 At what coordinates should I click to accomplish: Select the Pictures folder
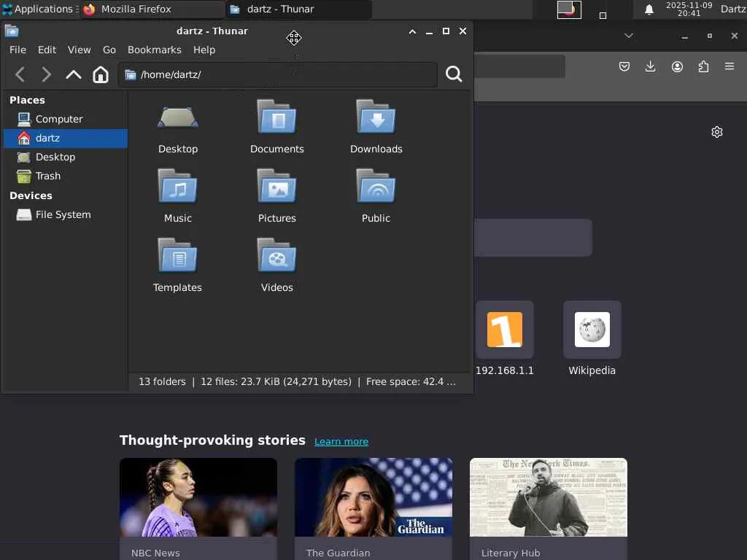click(x=276, y=187)
